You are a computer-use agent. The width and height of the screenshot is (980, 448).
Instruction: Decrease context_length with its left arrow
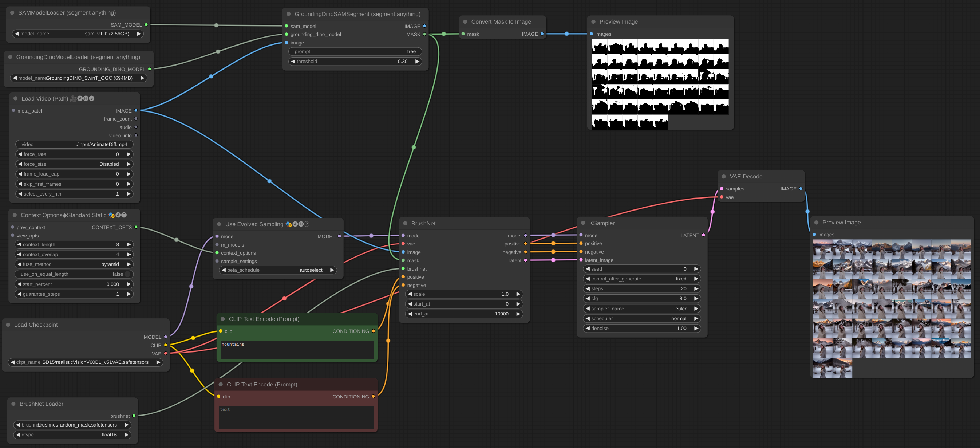pos(19,244)
